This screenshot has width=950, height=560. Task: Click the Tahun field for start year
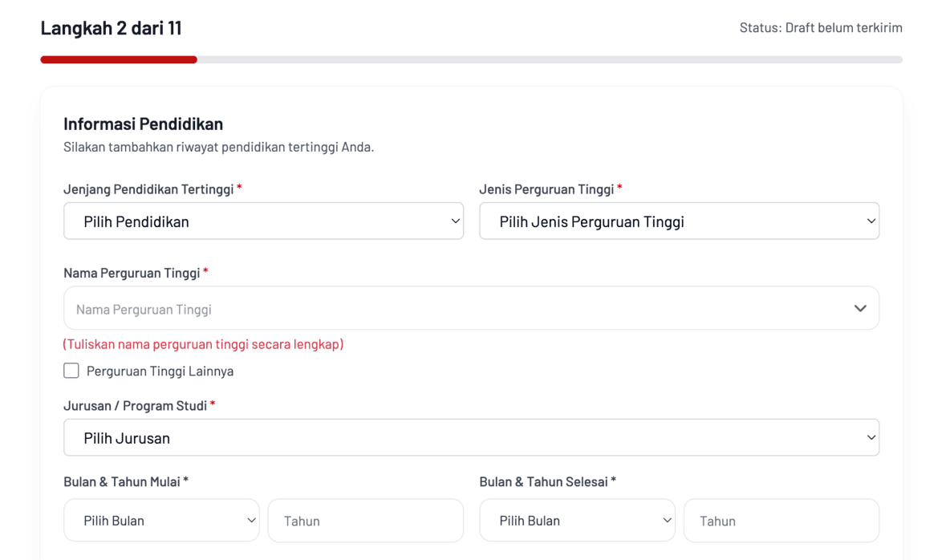[x=365, y=521]
